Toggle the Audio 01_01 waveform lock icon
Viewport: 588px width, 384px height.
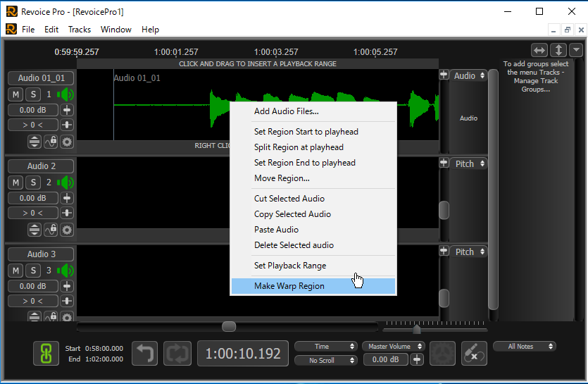51,142
